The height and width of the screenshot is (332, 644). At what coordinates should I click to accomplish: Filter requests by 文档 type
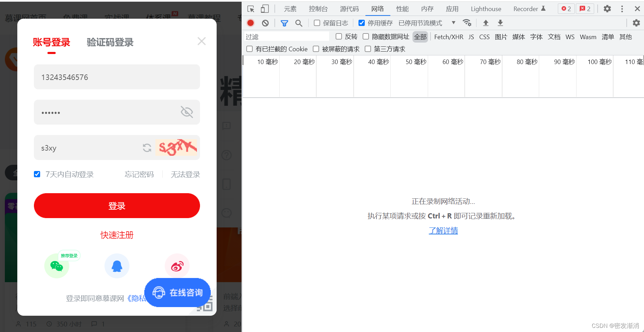[x=554, y=37]
